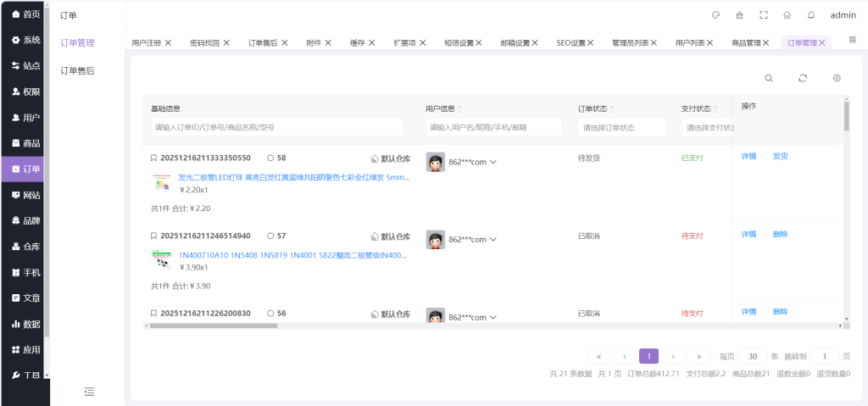Toggle fullscreen mode icon
Image resolution: width=868 pixels, height=406 pixels.
(x=764, y=15)
